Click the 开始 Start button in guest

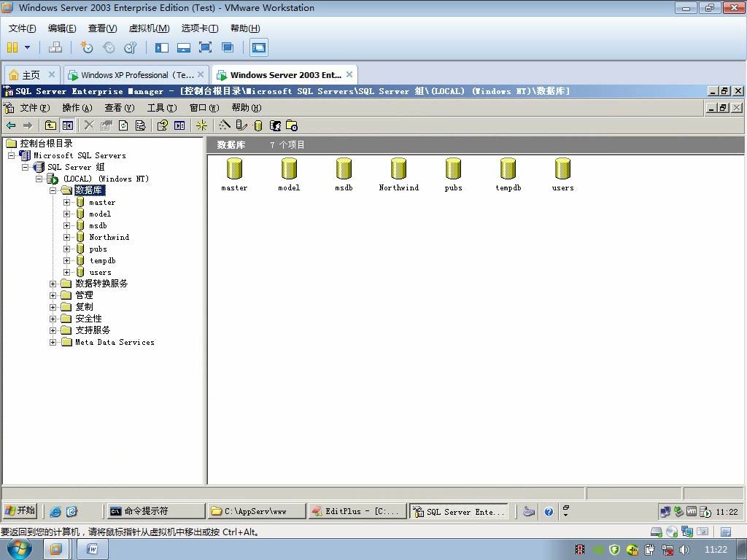[x=20, y=511]
